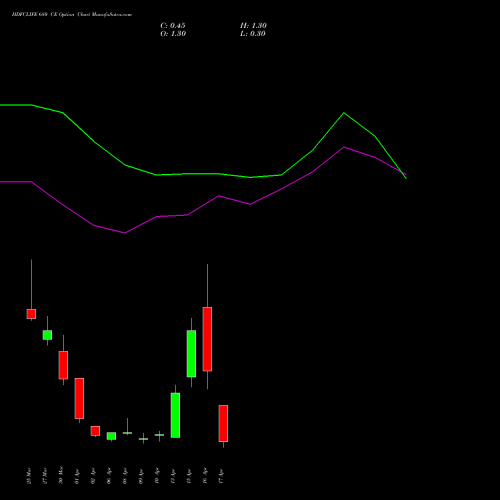This screenshot has width=500, height=500.
Task: Select the close value 'C: 0.45'
Action: (x=173, y=26)
